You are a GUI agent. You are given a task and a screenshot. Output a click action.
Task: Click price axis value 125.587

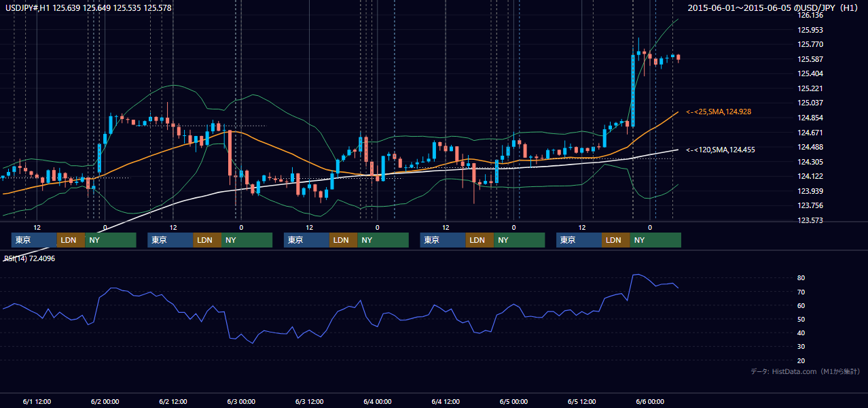point(810,59)
